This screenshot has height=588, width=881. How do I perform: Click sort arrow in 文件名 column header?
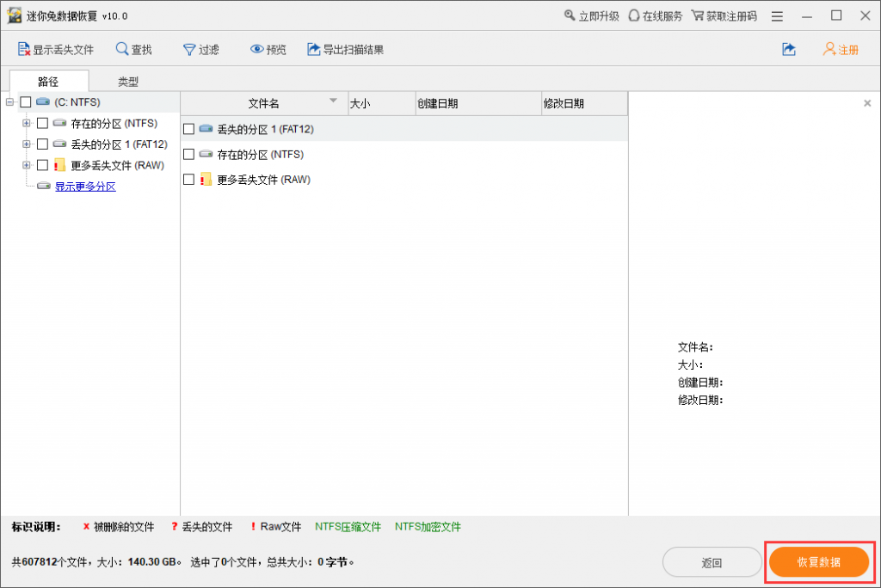[333, 101]
